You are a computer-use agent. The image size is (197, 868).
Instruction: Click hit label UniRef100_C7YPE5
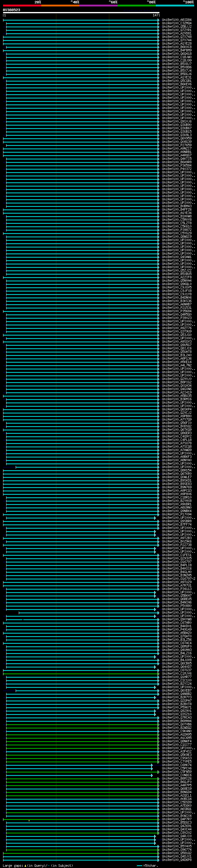point(177,761)
